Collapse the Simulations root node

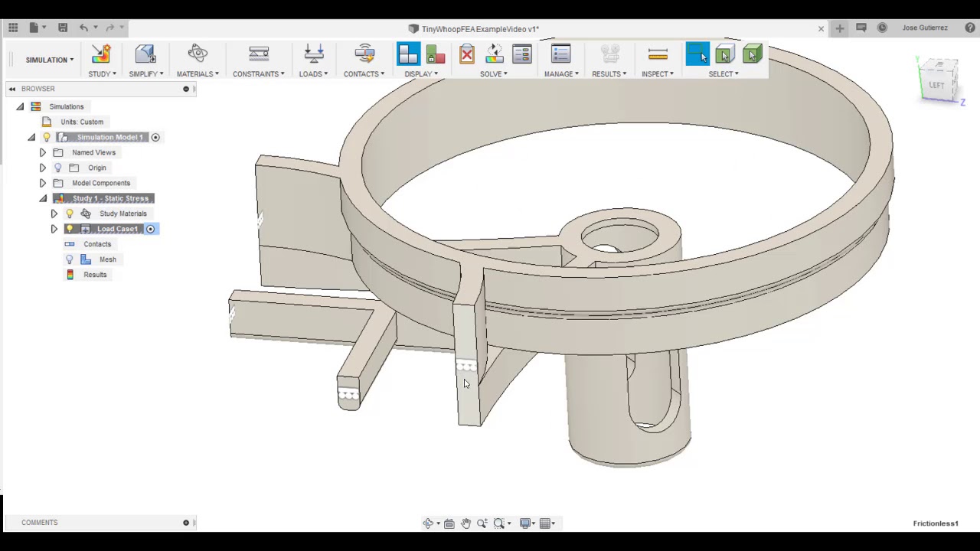click(x=21, y=106)
